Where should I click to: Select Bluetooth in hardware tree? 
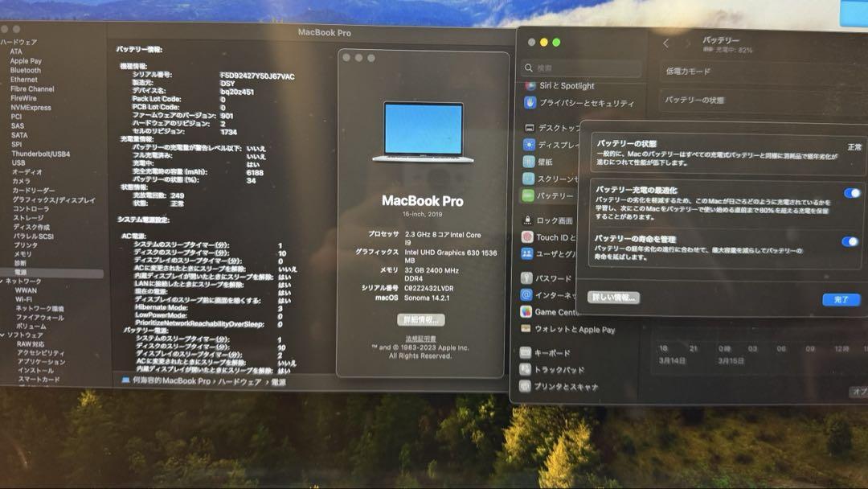click(x=26, y=70)
